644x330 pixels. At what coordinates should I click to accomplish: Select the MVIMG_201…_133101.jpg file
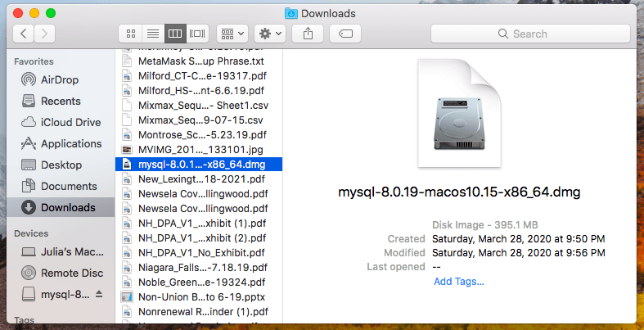point(190,149)
